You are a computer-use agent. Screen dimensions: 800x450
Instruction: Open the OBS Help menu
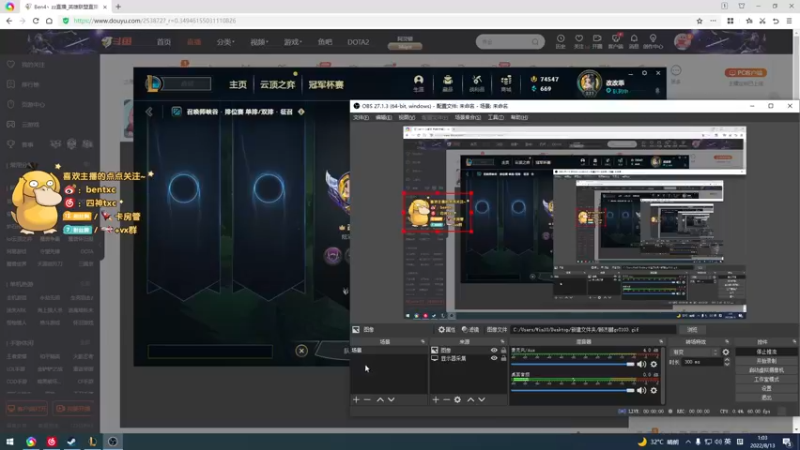tap(519, 117)
